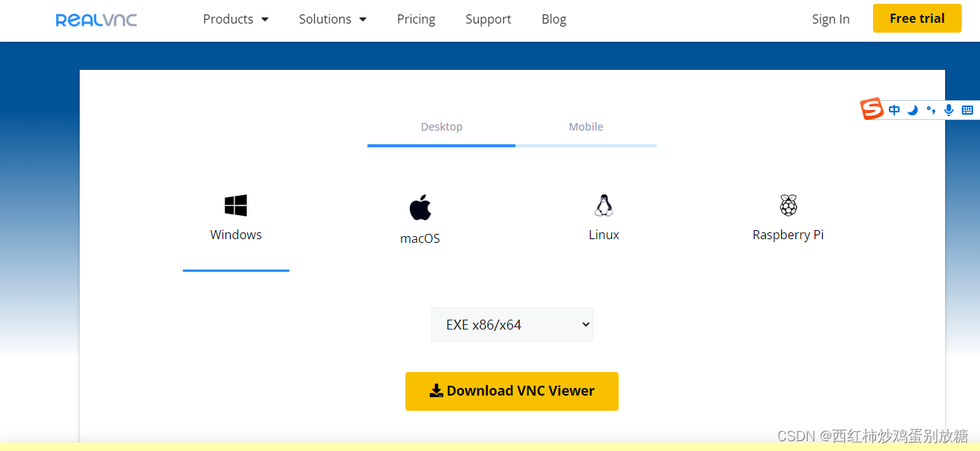
Task: Open the Support page
Action: tap(488, 19)
